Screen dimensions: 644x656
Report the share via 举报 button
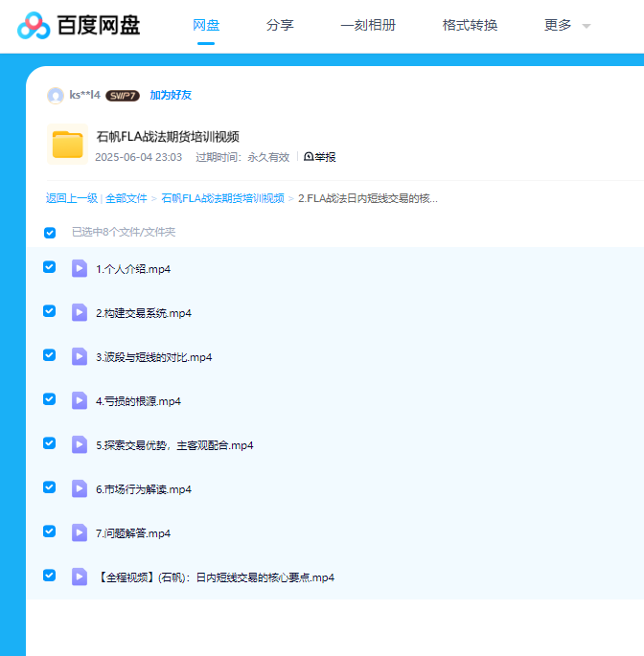[320, 157]
